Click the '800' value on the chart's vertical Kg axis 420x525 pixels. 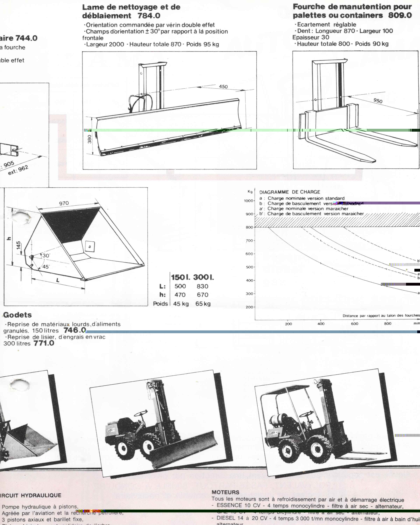coord(249,227)
